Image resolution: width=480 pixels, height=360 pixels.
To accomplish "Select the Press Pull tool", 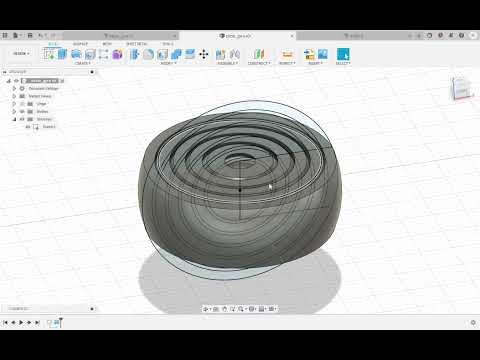I will click(x=135, y=54).
